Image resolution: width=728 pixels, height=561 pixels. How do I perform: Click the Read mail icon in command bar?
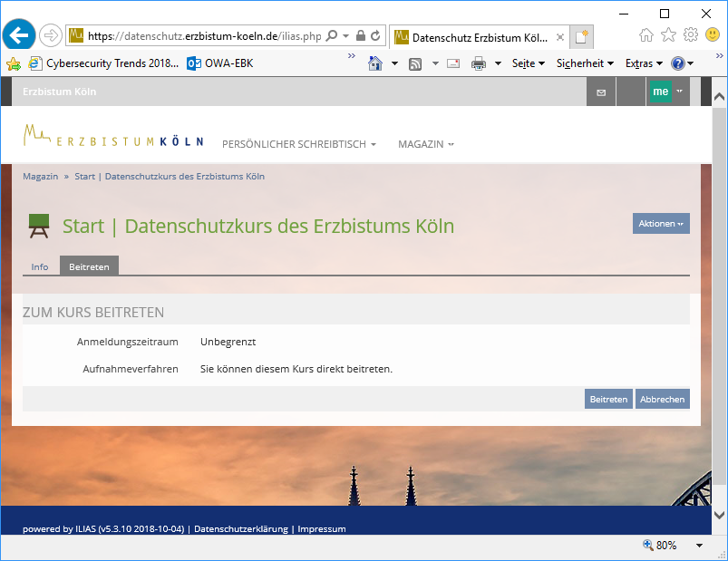453,63
